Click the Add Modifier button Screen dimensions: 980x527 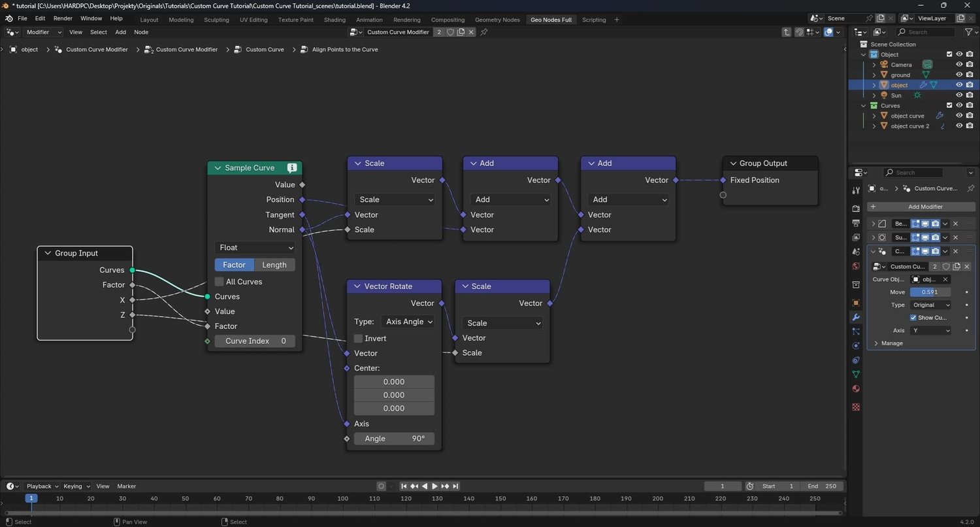(924, 206)
